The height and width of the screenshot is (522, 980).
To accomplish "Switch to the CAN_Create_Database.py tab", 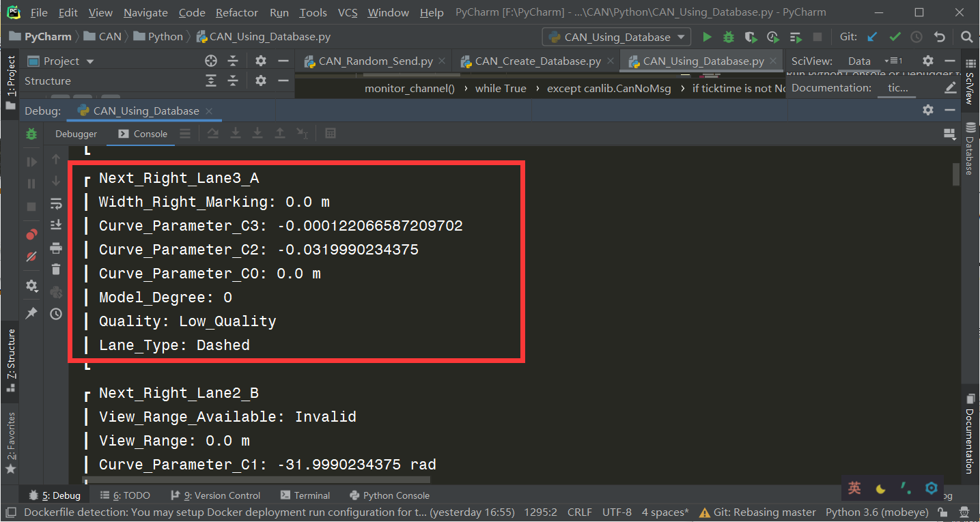I will click(536, 60).
